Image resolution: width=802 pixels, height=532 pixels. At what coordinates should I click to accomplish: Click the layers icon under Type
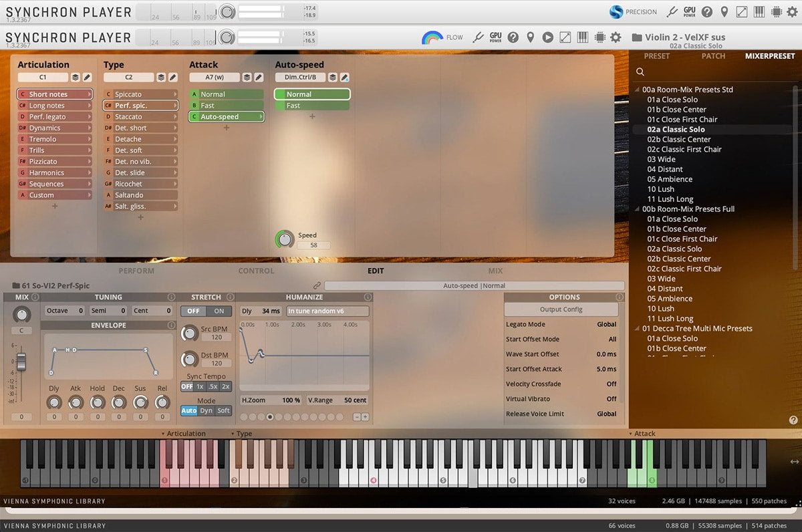pos(161,78)
